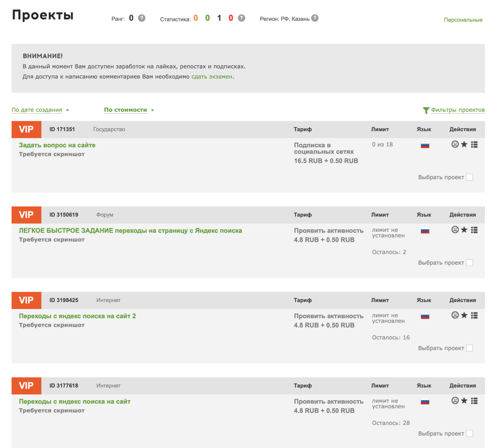This screenshot has width=497, height=448.
Task: Open the По дате создания sort dropdown
Action: coord(40,110)
